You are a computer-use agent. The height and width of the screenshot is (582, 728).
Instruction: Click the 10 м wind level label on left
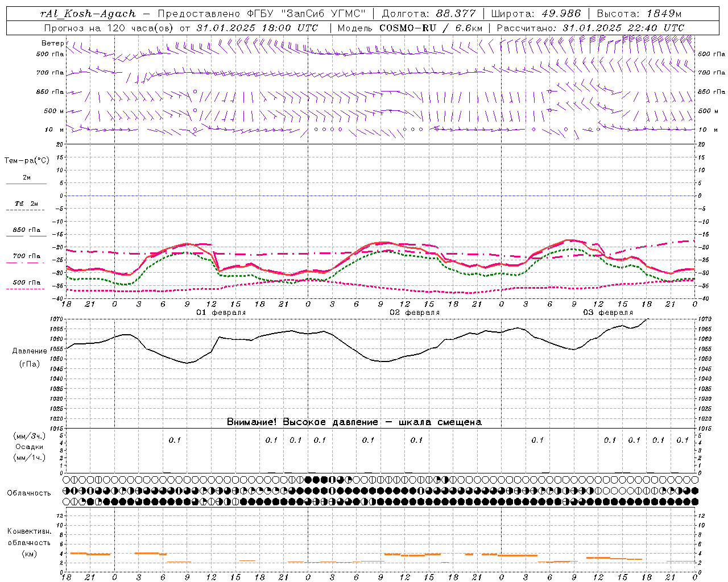coord(55,130)
